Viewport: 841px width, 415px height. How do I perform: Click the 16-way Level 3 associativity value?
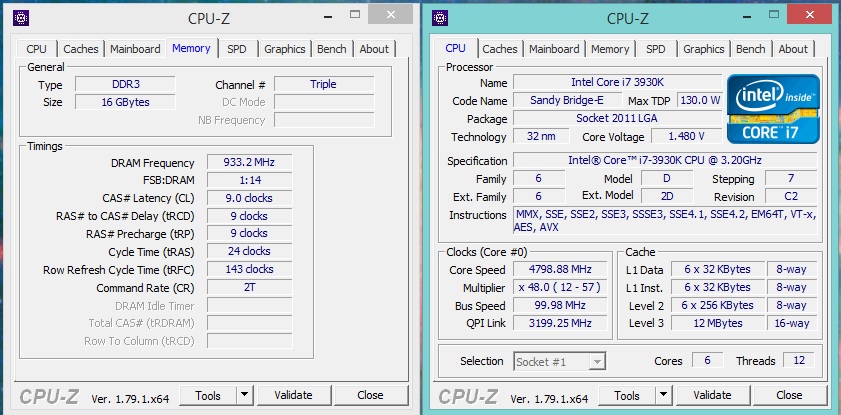[x=792, y=323]
